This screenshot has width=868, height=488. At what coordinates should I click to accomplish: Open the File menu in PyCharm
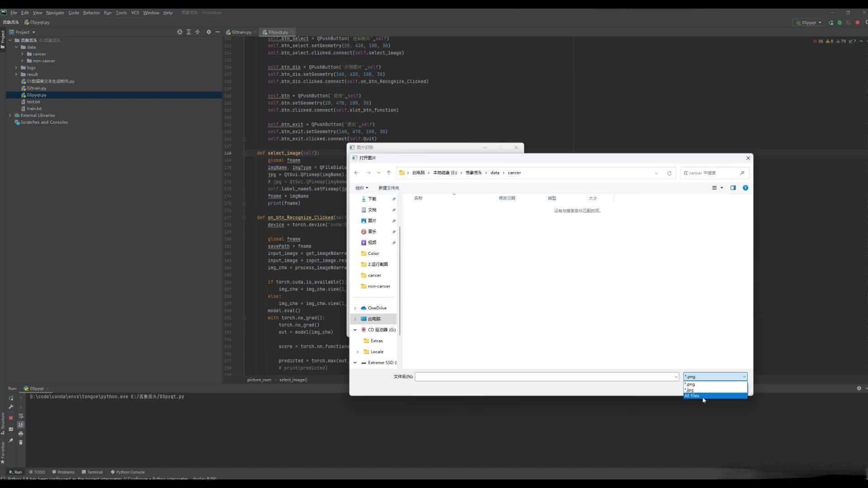click(x=14, y=13)
